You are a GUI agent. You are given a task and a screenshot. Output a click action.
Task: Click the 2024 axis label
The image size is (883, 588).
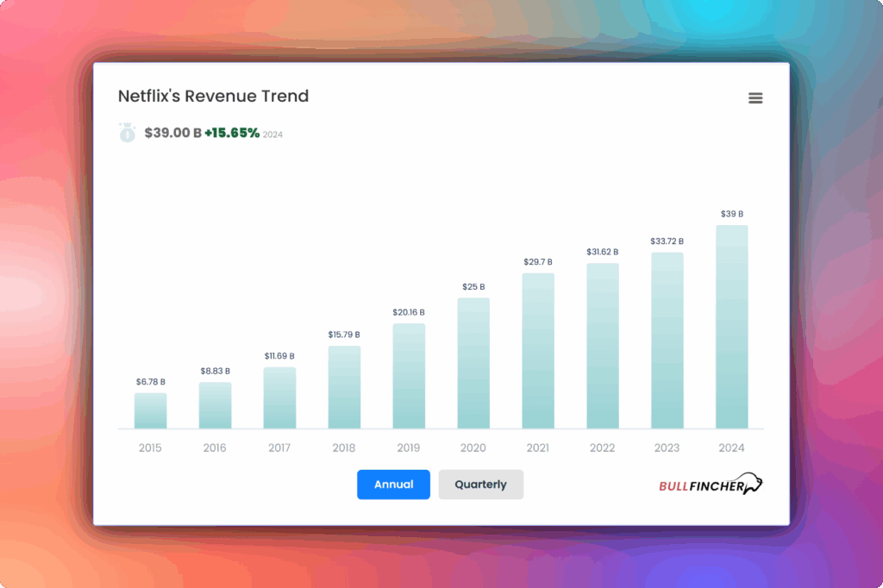click(x=731, y=447)
